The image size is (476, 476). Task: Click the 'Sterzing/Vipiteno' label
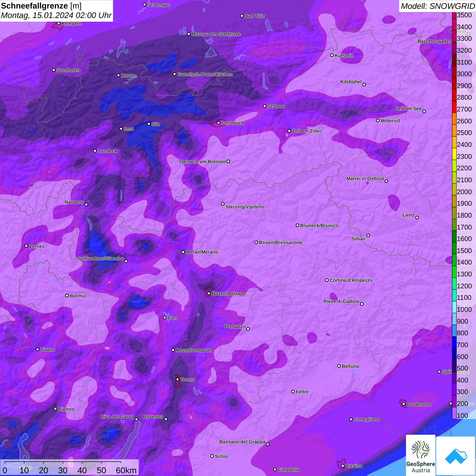(245, 207)
